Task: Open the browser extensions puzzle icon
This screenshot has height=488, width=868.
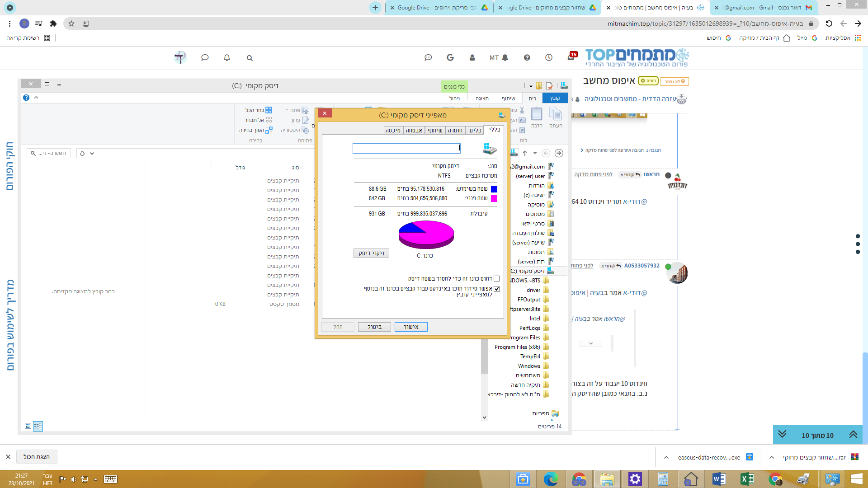Action: pyautogui.click(x=53, y=23)
